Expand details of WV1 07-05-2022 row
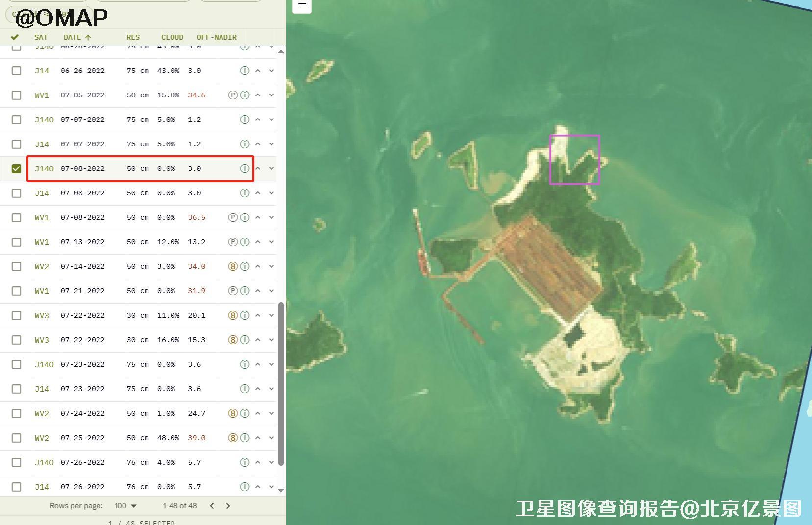The height and width of the screenshot is (525, 812). 271,95
